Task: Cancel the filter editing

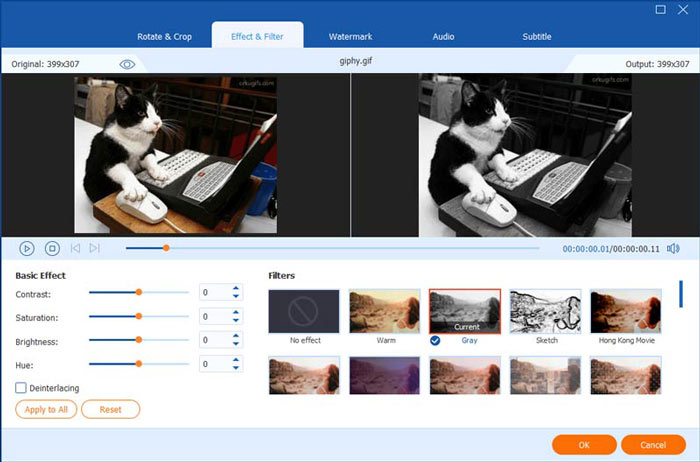Action: point(653,445)
